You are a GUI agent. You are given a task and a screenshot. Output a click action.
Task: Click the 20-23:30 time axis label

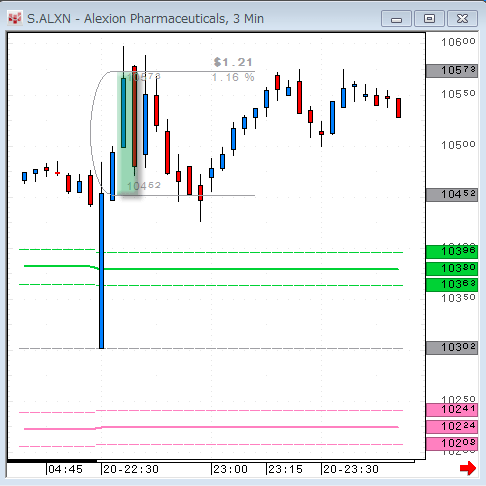[x=351, y=469]
